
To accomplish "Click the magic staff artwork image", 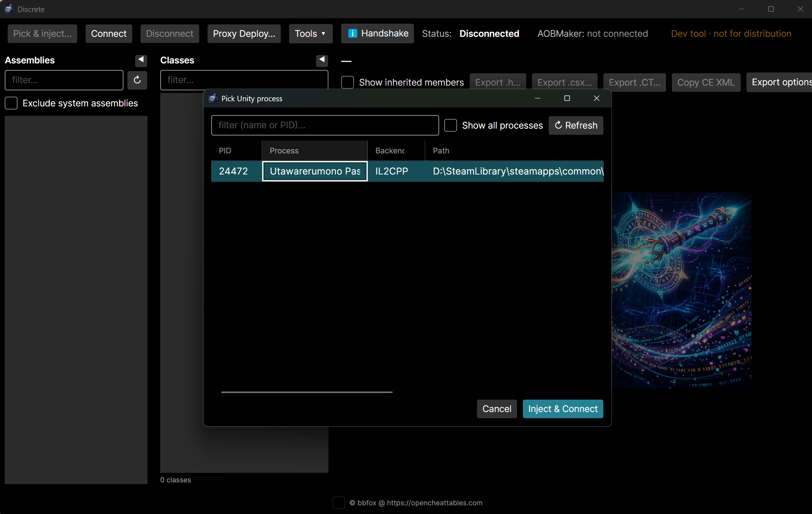I will (681, 290).
